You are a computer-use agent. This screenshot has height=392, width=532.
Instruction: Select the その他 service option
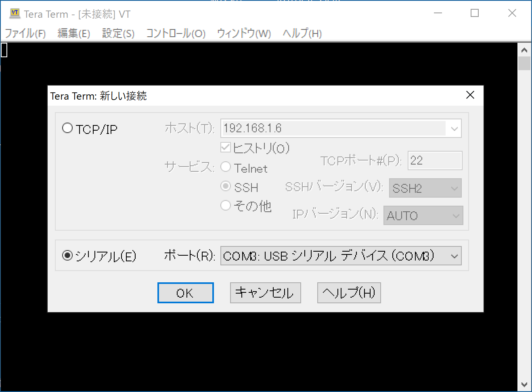[x=226, y=205]
